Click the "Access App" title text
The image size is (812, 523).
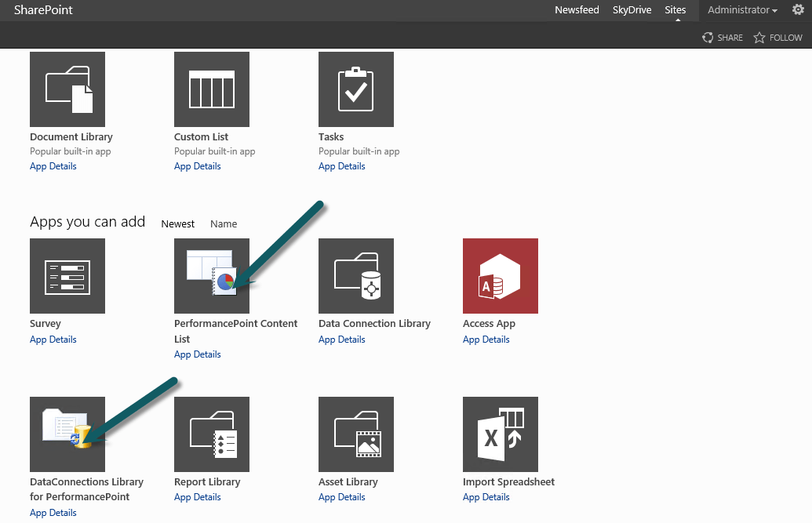(x=489, y=324)
